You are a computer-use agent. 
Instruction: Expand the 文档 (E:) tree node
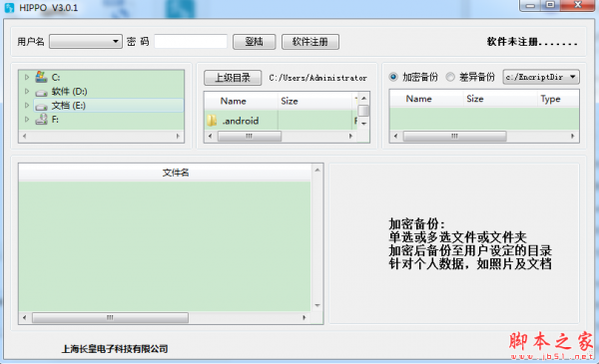pyautogui.click(x=27, y=106)
